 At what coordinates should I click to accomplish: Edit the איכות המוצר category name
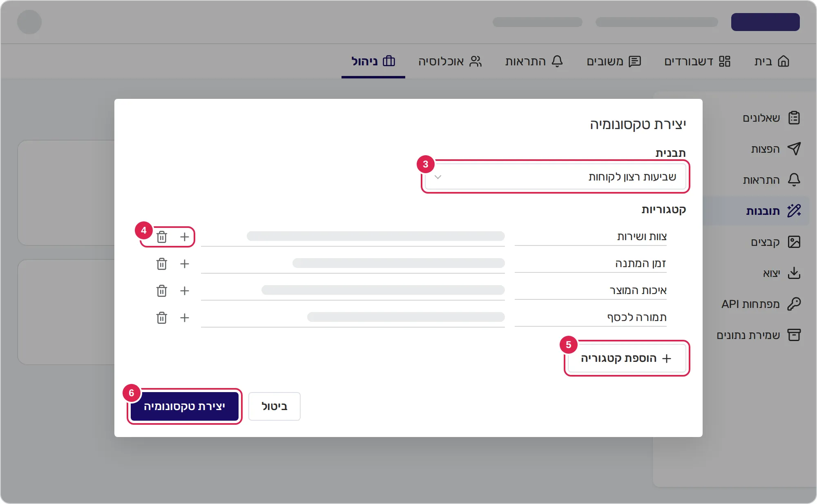(591, 290)
